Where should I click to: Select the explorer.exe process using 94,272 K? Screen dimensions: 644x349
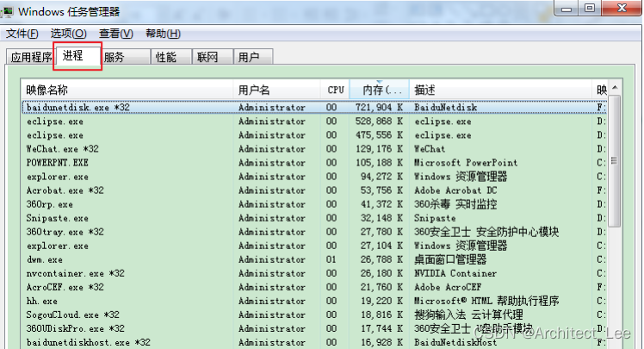coord(314,177)
